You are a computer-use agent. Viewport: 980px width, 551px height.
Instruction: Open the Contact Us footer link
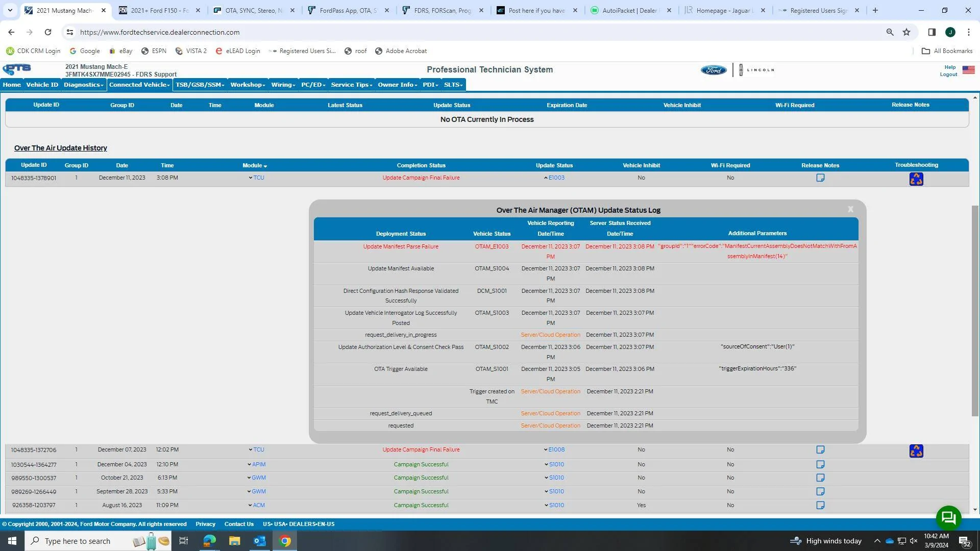(x=239, y=524)
